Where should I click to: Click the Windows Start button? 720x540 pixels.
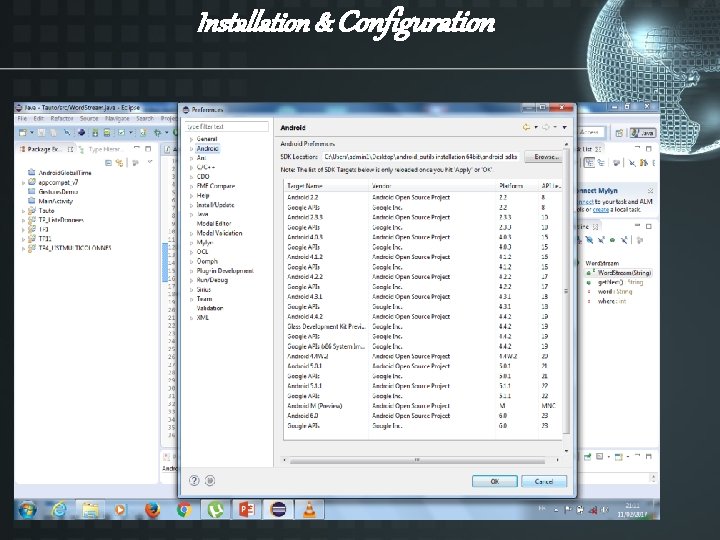[x=28, y=509]
